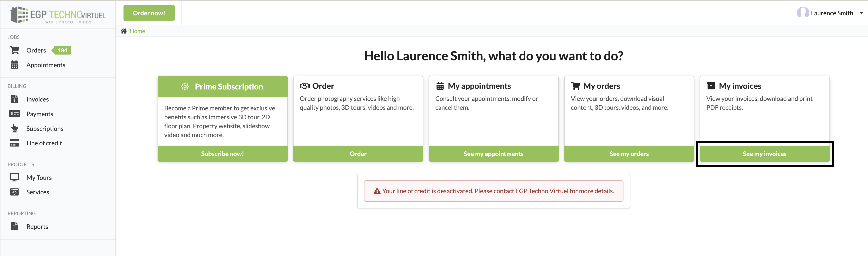The height and width of the screenshot is (256, 868).
Task: Click the Subscriptions hand pointer icon
Action: coord(14,128)
